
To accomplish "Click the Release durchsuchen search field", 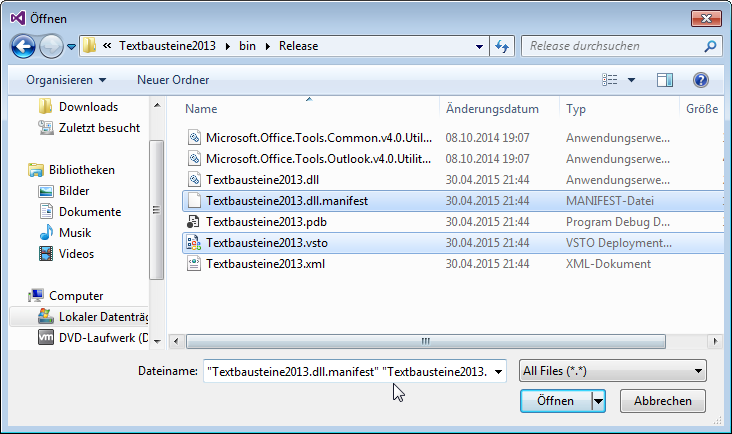I will pyautogui.click(x=621, y=46).
